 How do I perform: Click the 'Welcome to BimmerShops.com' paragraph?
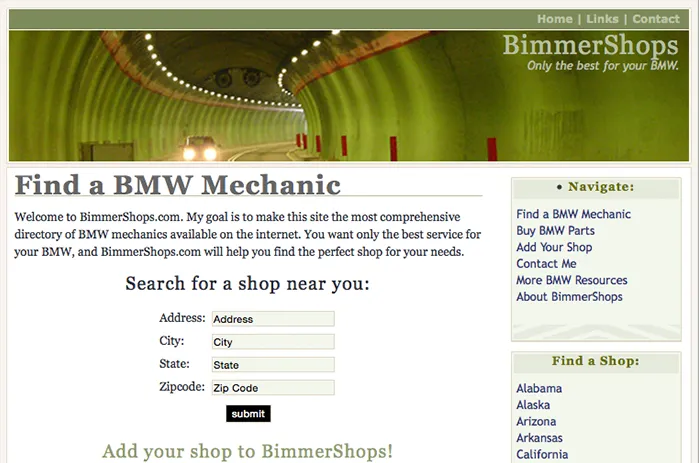(x=247, y=234)
